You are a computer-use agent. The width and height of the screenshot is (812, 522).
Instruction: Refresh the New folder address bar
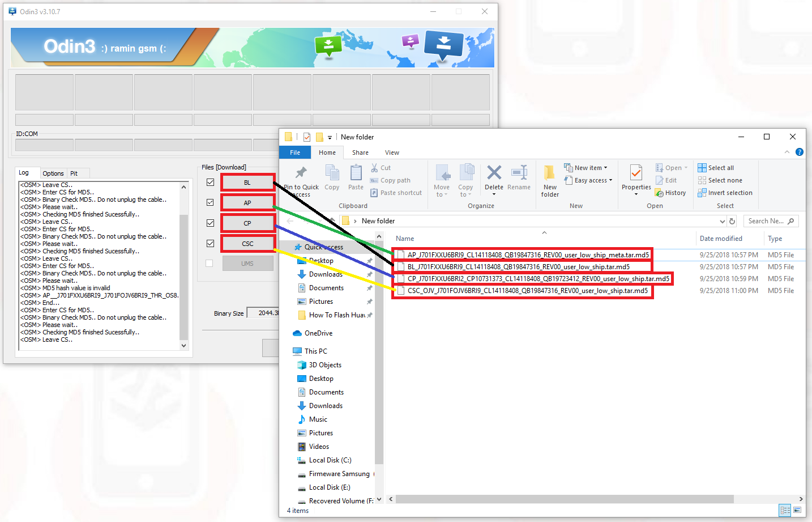pyautogui.click(x=732, y=221)
